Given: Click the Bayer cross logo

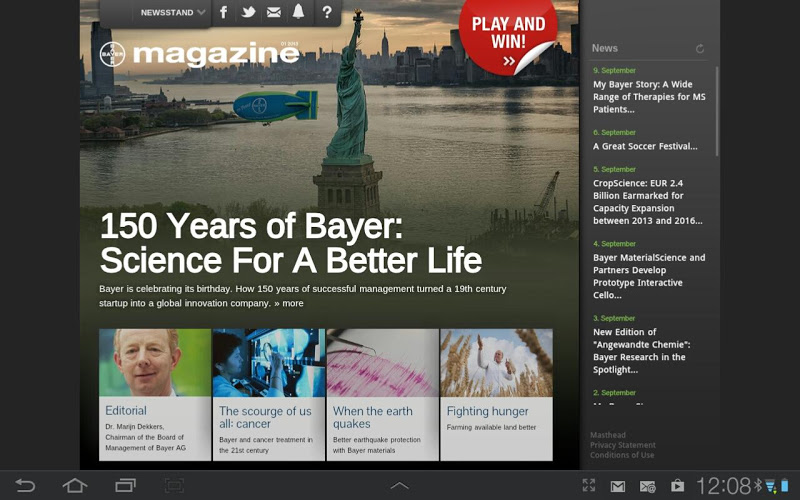Looking at the screenshot, I should point(112,54).
